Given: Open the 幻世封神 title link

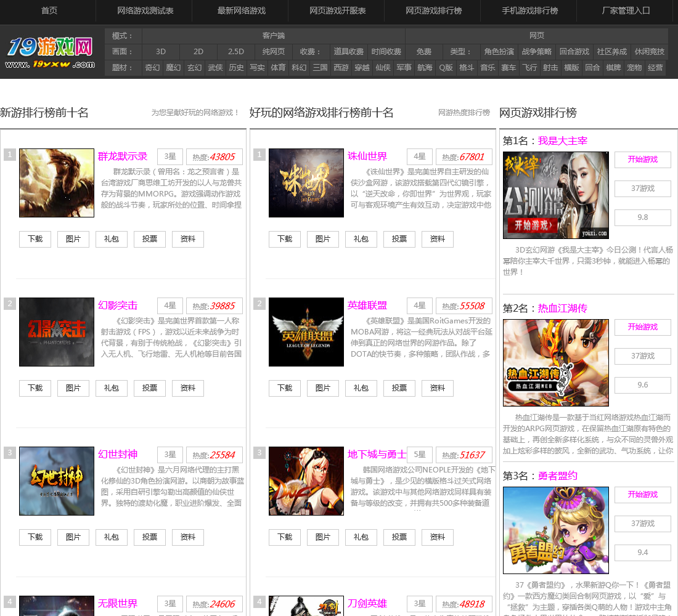Looking at the screenshot, I should click(118, 455).
